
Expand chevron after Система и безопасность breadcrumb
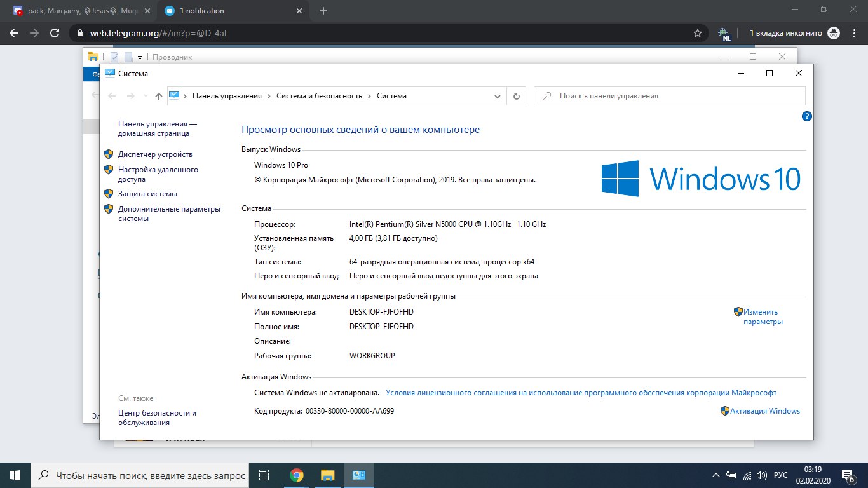(369, 96)
